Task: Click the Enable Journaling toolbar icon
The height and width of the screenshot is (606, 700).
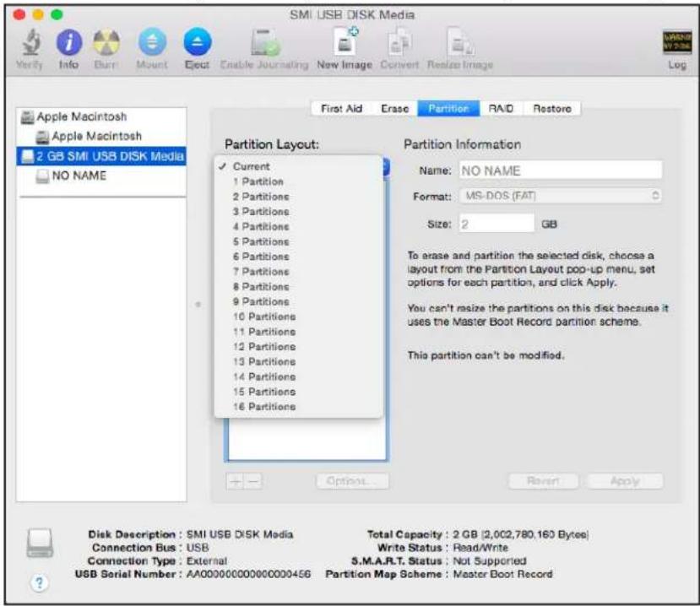Action: [265, 42]
